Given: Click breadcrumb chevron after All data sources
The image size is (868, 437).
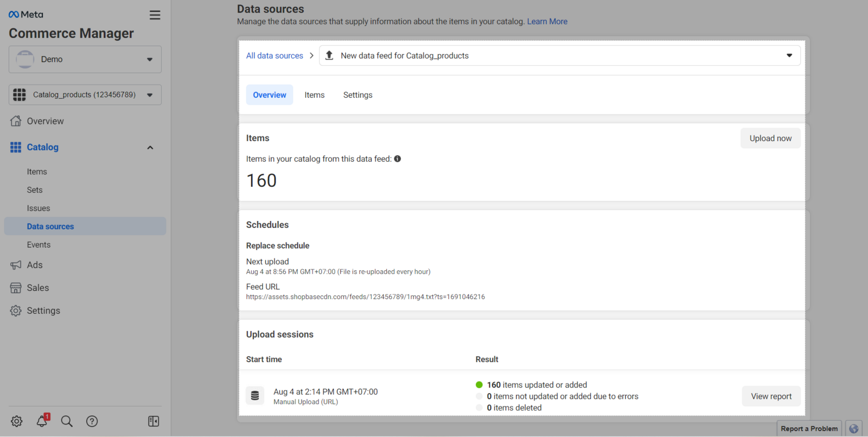Looking at the screenshot, I should (311, 55).
